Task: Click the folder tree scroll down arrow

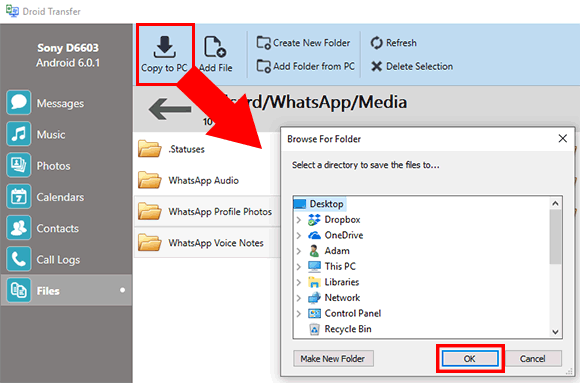Action: [x=555, y=332]
